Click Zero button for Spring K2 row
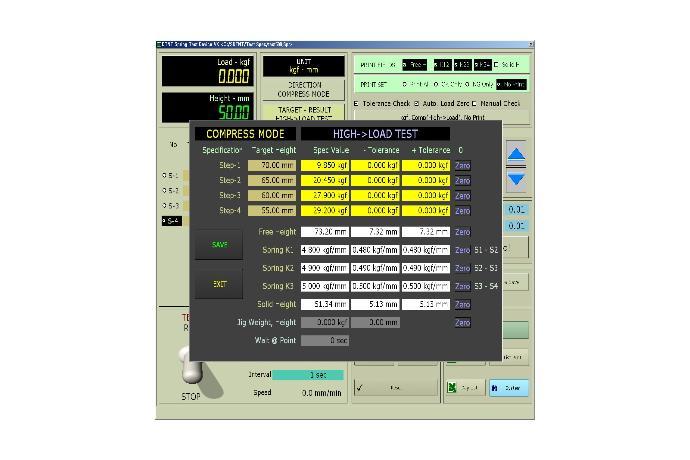690x460 pixels. point(462,268)
